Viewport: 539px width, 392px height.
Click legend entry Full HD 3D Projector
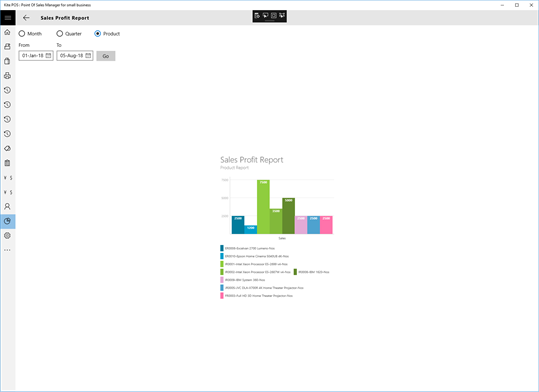point(256,296)
